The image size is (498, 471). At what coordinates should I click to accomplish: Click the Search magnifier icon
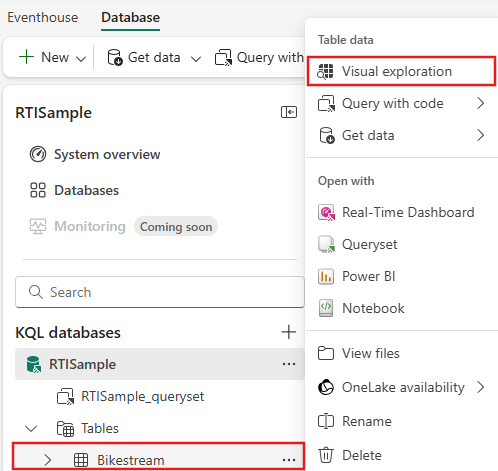coord(36,292)
